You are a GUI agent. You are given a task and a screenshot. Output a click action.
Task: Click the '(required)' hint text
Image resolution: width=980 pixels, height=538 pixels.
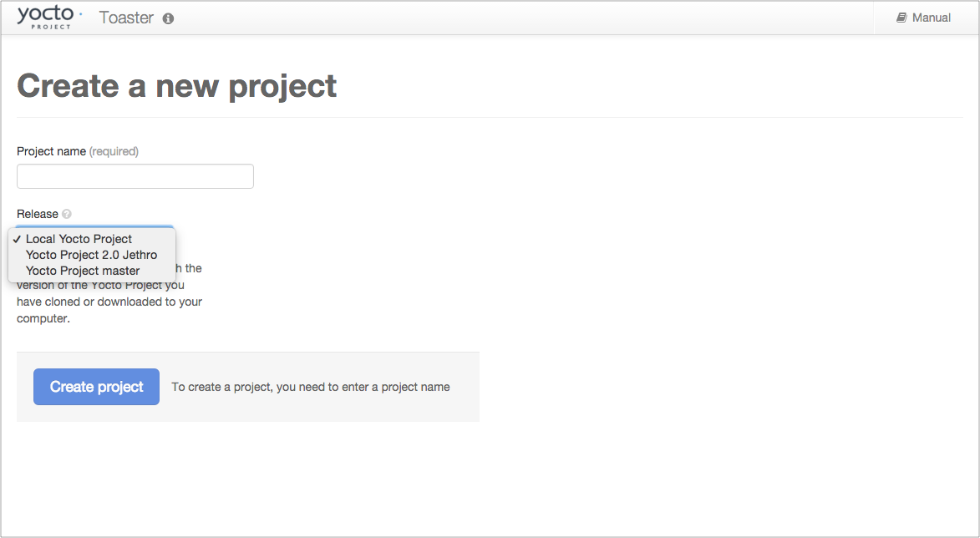point(114,151)
